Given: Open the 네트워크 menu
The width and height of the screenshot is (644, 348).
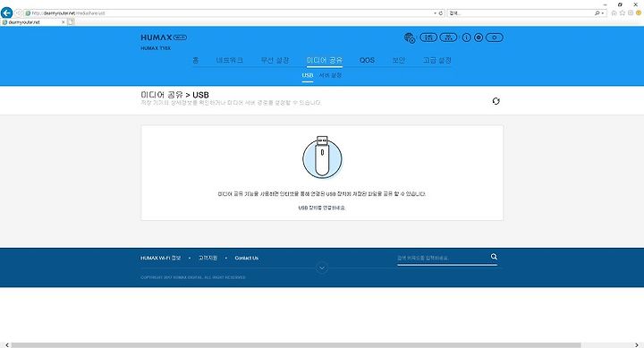Looking at the screenshot, I should click(x=230, y=60).
